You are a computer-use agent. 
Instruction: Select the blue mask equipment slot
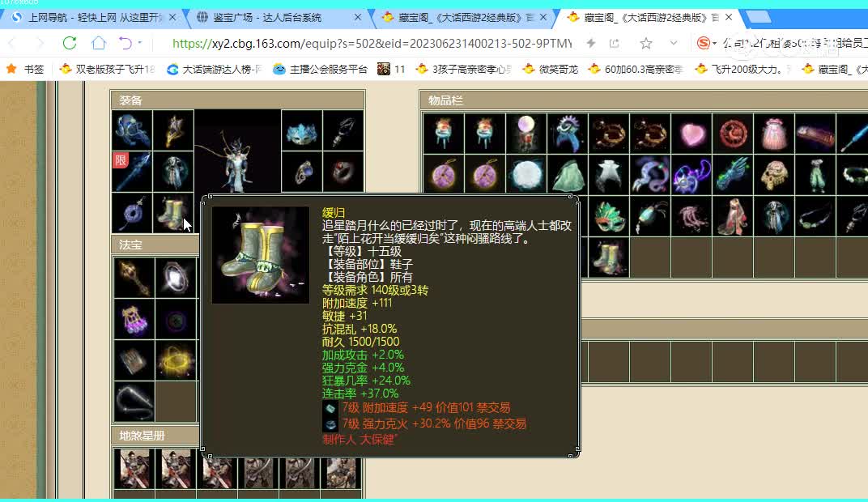[302, 130]
